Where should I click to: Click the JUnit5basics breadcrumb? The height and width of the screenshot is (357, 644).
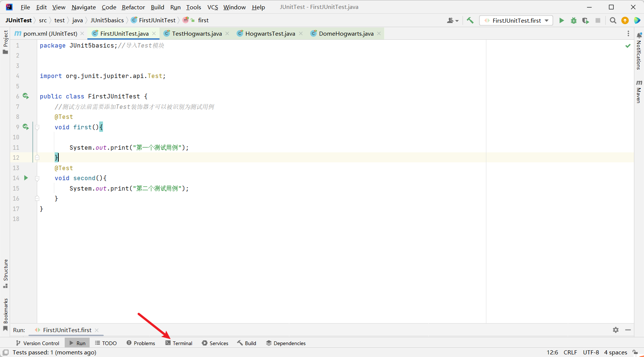107,20
